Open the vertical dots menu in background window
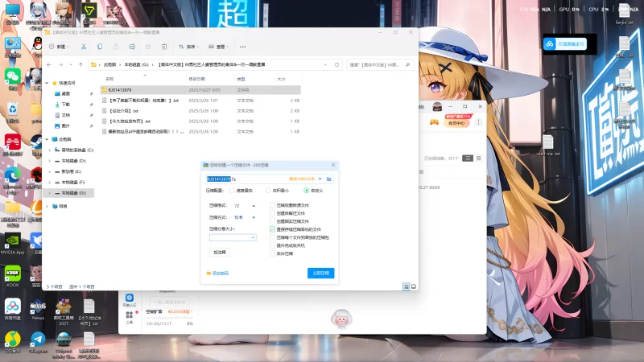Image resolution: width=644 pixels, height=362 pixels. pyautogui.click(x=478, y=122)
